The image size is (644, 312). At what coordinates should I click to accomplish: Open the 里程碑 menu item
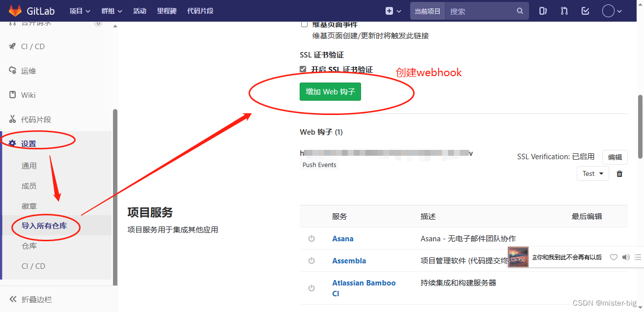167,10
